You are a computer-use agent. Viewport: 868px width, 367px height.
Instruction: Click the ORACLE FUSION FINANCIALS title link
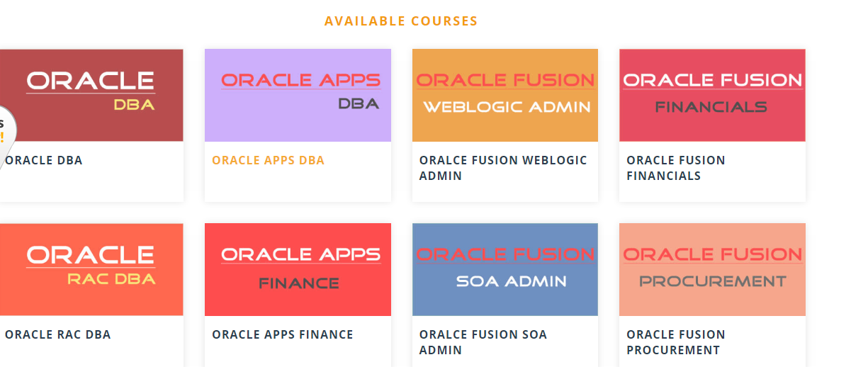(676, 168)
